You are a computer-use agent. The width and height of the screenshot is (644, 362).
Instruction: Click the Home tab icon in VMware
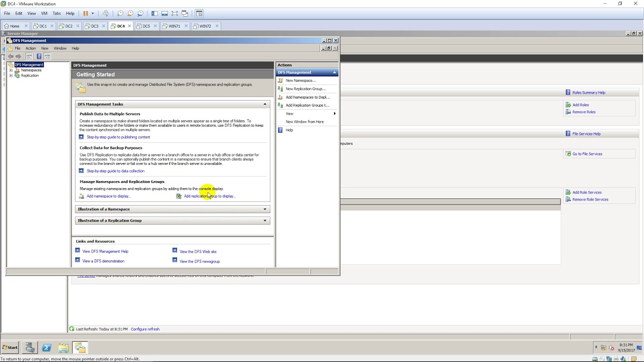(x=7, y=26)
